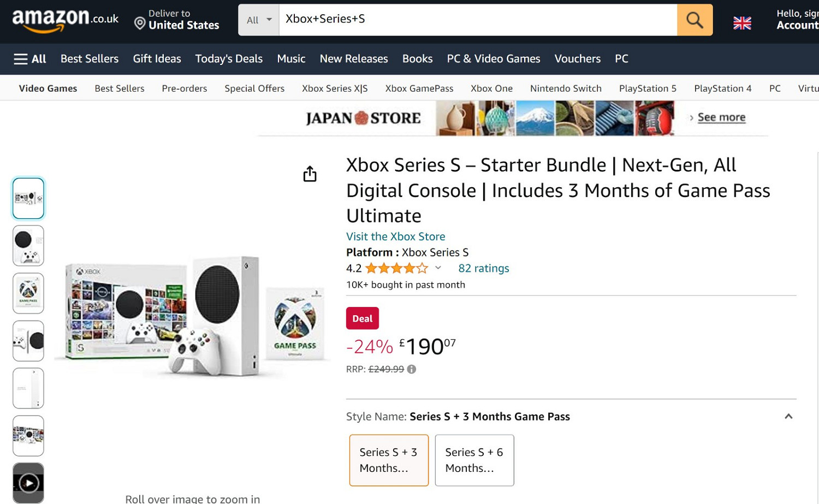Open the hamburger All menu
This screenshot has width=819, height=504.
click(29, 58)
